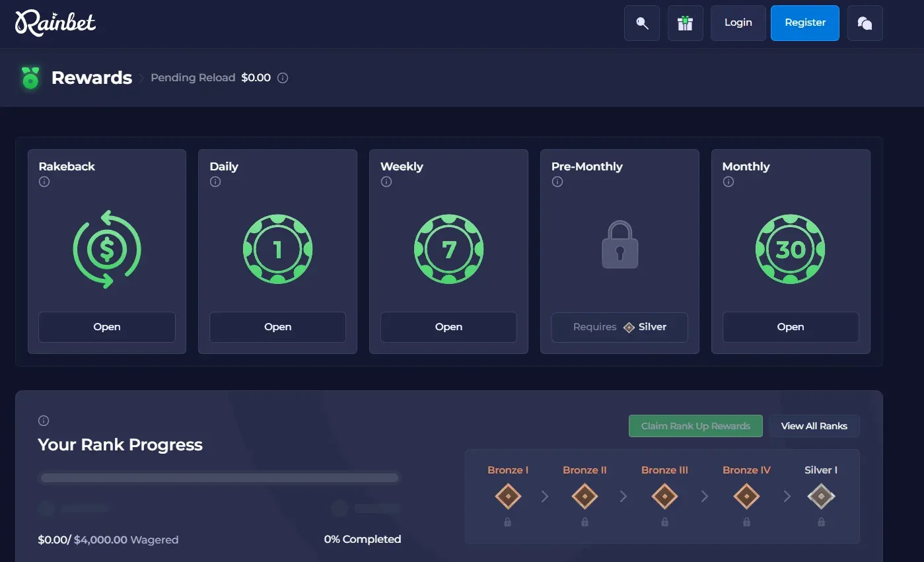Open the chat bubbles icon top right
This screenshot has height=562, width=924.
point(865,22)
